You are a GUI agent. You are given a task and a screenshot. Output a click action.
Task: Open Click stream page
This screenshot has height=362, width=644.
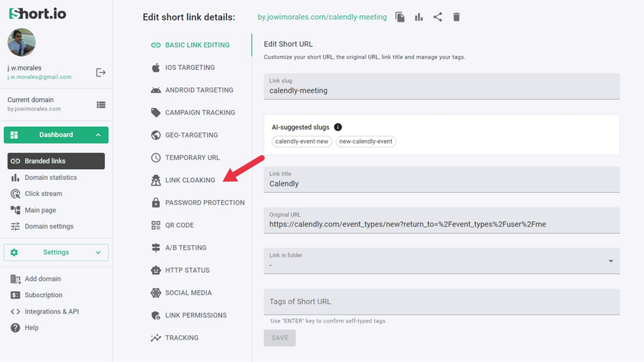click(x=43, y=194)
